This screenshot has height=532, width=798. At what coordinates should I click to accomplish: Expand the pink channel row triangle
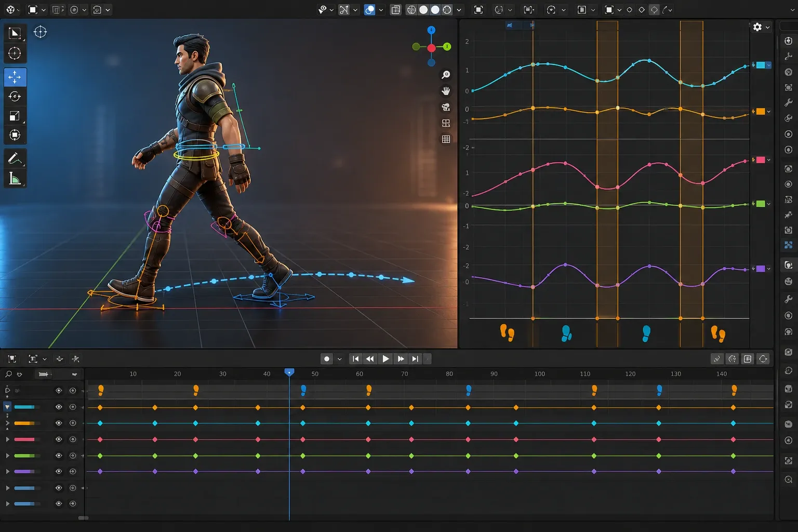[x=7, y=440]
